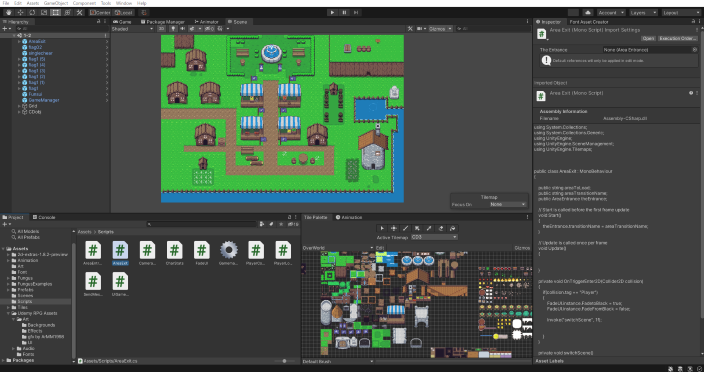The width and height of the screenshot is (704, 372).
Task: Select the Hand tool in the toolbar
Action: point(9,13)
